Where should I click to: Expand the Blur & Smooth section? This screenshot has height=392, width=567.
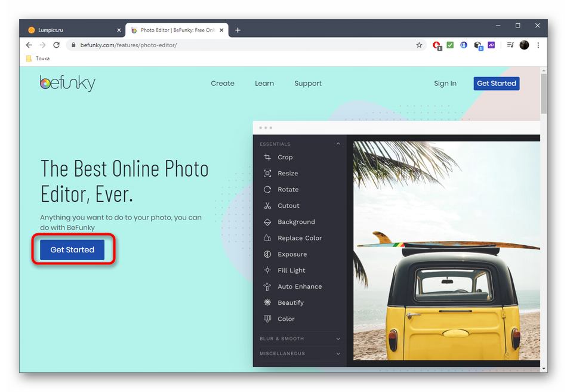(338, 339)
